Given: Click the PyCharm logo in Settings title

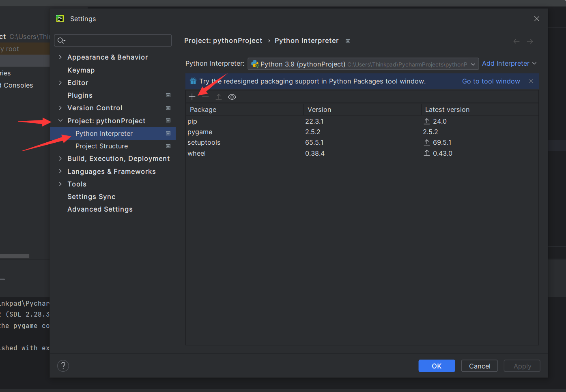Looking at the screenshot, I should point(60,19).
